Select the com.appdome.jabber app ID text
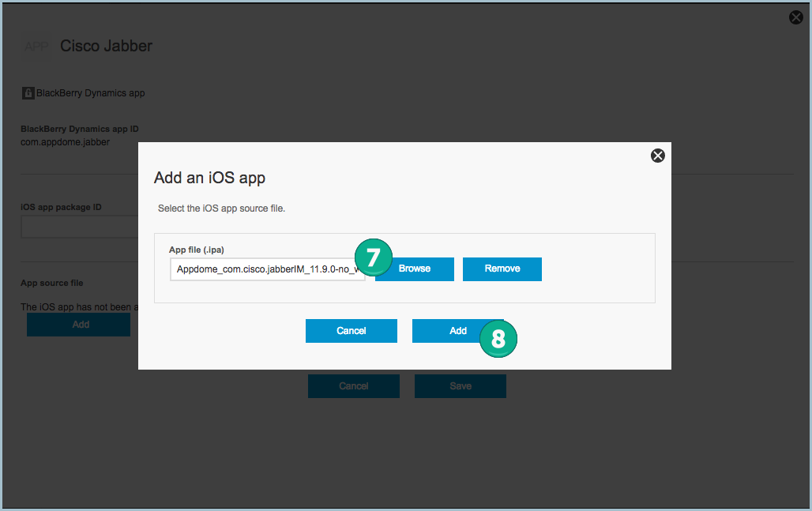The width and height of the screenshot is (812, 511). coord(66,142)
